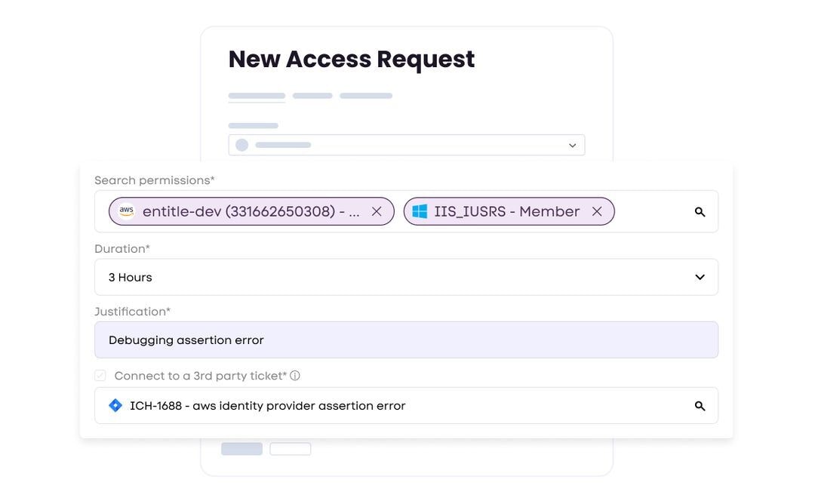The image size is (815, 504).
Task: Click the Windows icon in IIS_IUSRS chip
Action: [x=420, y=212]
